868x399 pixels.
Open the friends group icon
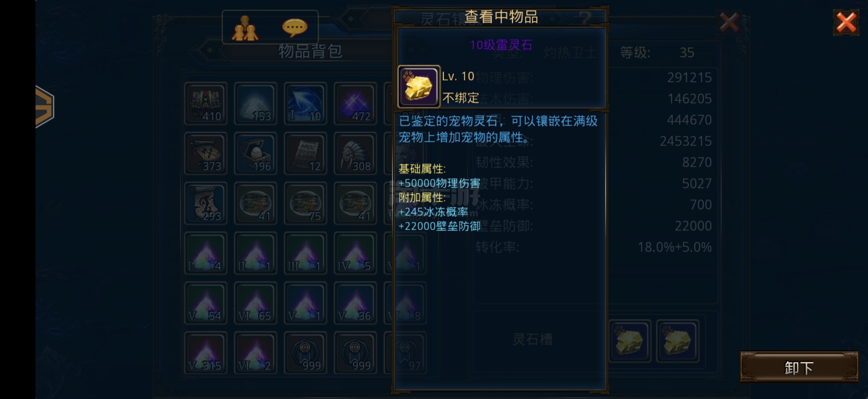click(245, 28)
